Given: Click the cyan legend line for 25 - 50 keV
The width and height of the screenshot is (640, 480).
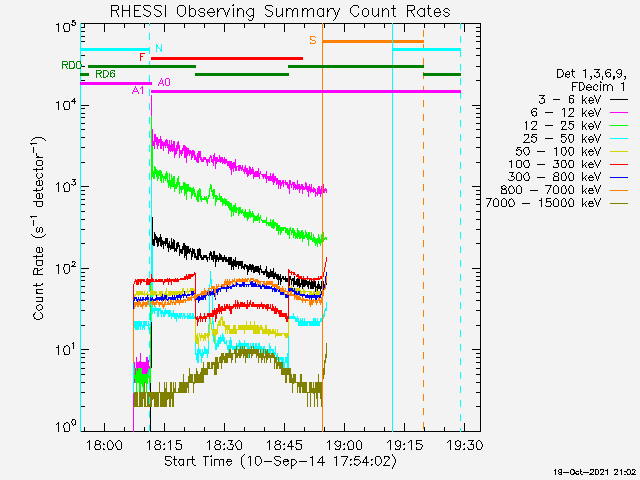Looking at the screenshot, I should [x=619, y=138].
